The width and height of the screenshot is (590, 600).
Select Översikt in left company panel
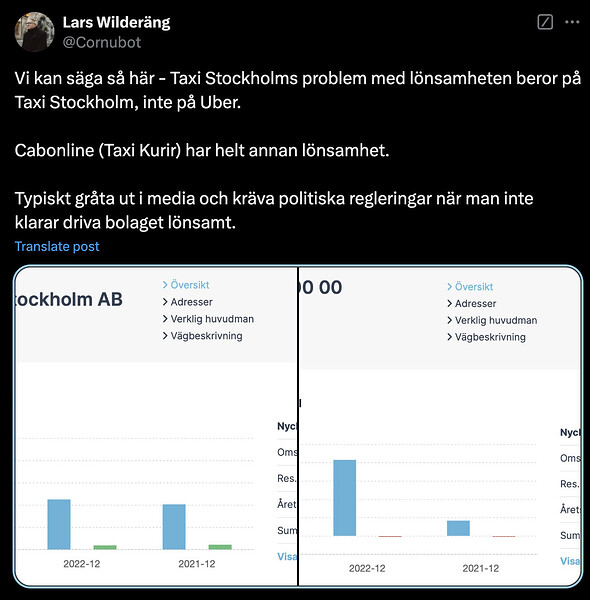click(186, 285)
